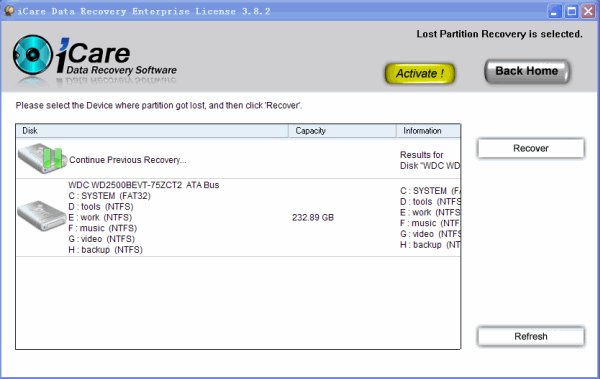Image resolution: width=600 pixels, height=379 pixels.
Task: Click 'Lost Partition Recovery is selected.' status text
Action: tap(499, 34)
